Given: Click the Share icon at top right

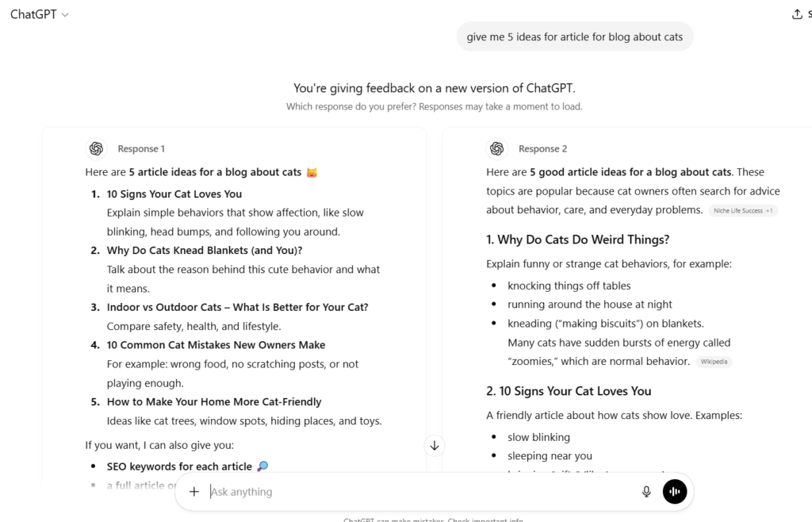Looking at the screenshot, I should (797, 14).
